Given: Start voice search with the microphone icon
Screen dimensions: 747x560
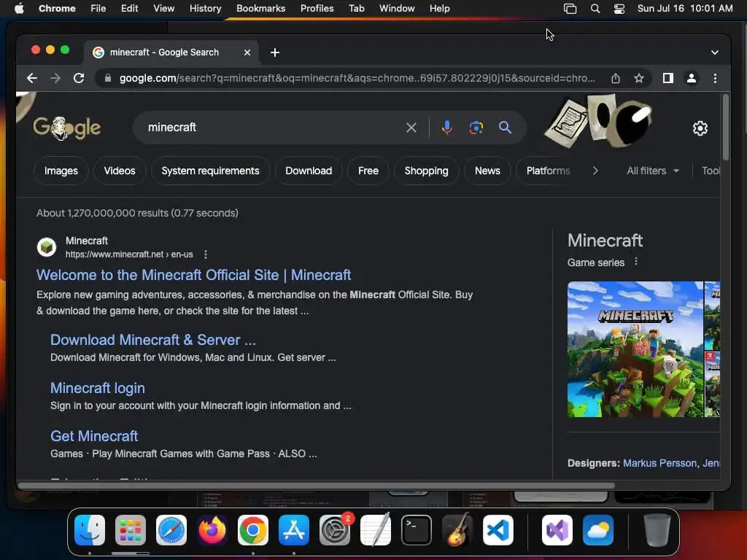Looking at the screenshot, I should tap(447, 128).
